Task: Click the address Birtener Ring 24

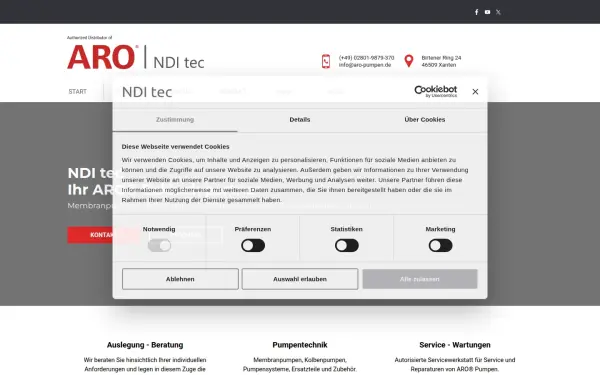Action: click(x=441, y=58)
